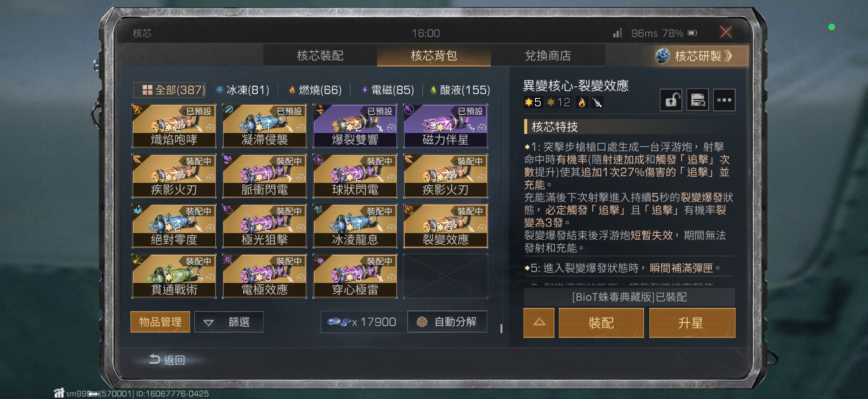
Task: Open the three-dot more options menu
Action: tap(724, 100)
